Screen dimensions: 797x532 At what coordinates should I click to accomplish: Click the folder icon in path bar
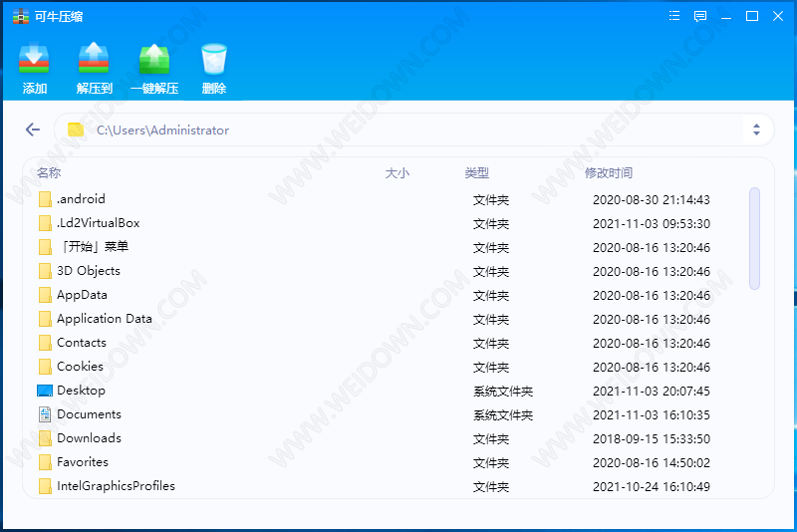coord(75,130)
